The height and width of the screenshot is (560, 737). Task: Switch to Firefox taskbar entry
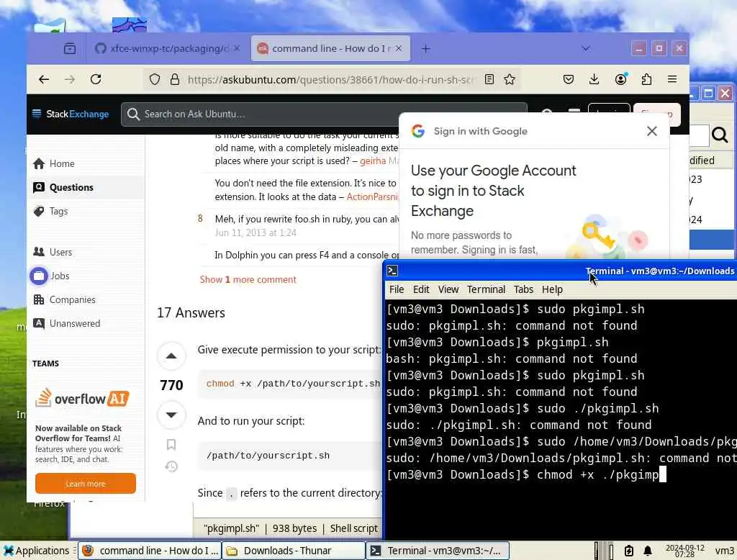(x=149, y=551)
